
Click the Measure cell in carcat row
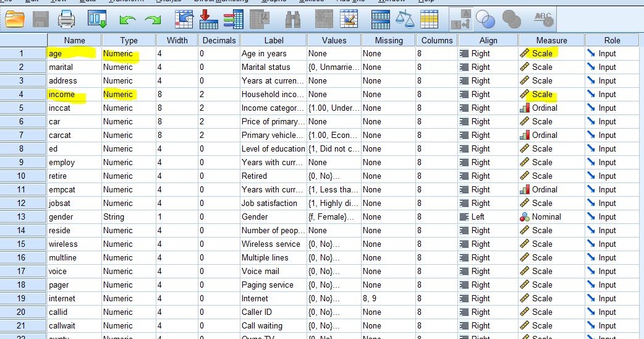point(551,135)
